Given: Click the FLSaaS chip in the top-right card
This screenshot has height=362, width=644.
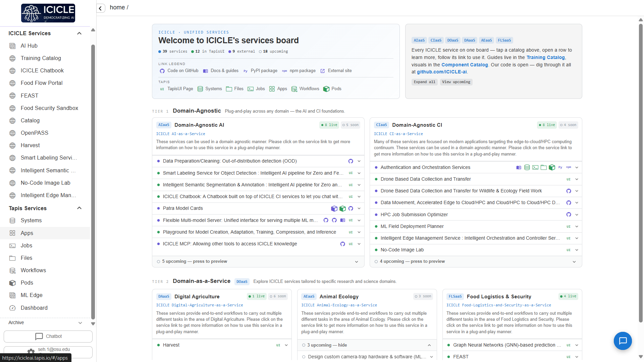Looking at the screenshot, I should [x=504, y=41].
